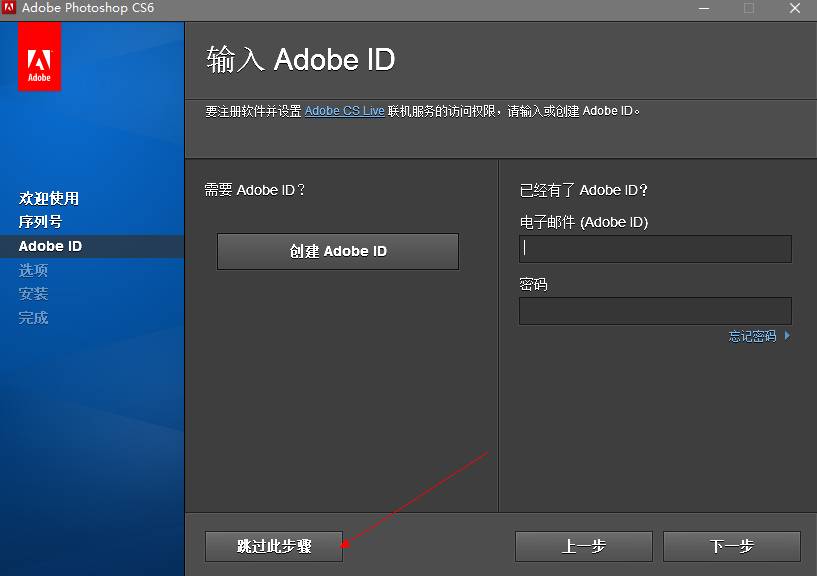Click the 跳过此步骤 skip button

pyautogui.click(x=272, y=546)
